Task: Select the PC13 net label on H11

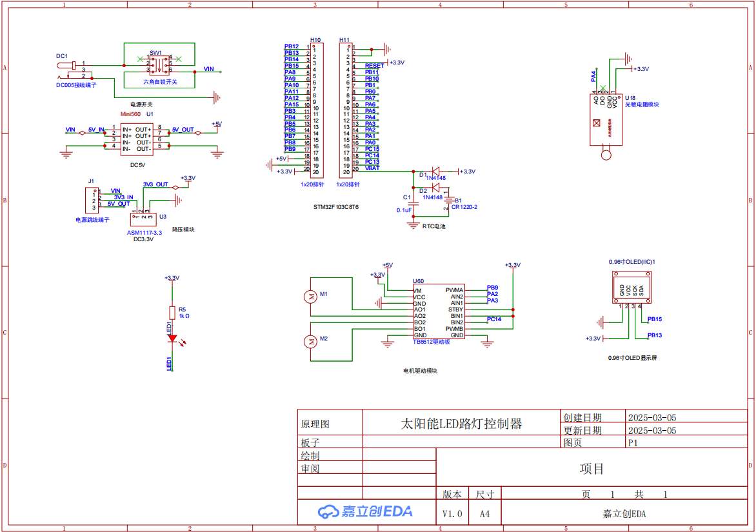Action: coord(372,162)
